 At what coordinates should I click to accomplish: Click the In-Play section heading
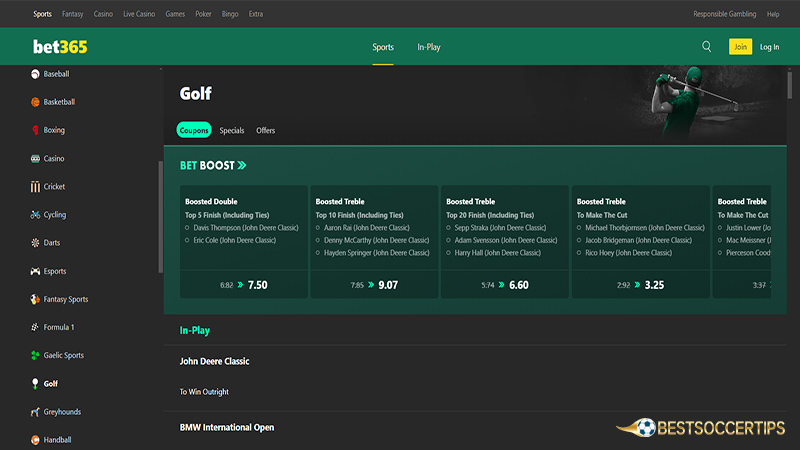194,331
